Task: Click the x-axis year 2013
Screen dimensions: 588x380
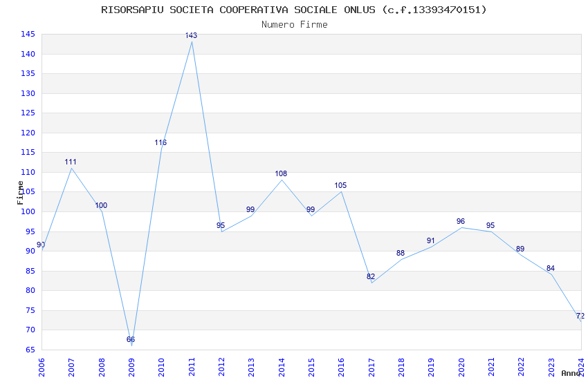Action: 251,368
